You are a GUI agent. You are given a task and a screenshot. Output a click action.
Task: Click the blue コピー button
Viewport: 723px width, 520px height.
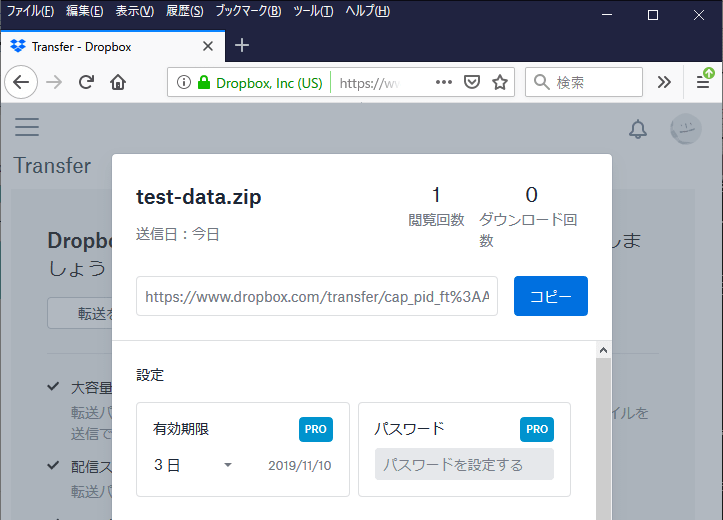[551, 296]
